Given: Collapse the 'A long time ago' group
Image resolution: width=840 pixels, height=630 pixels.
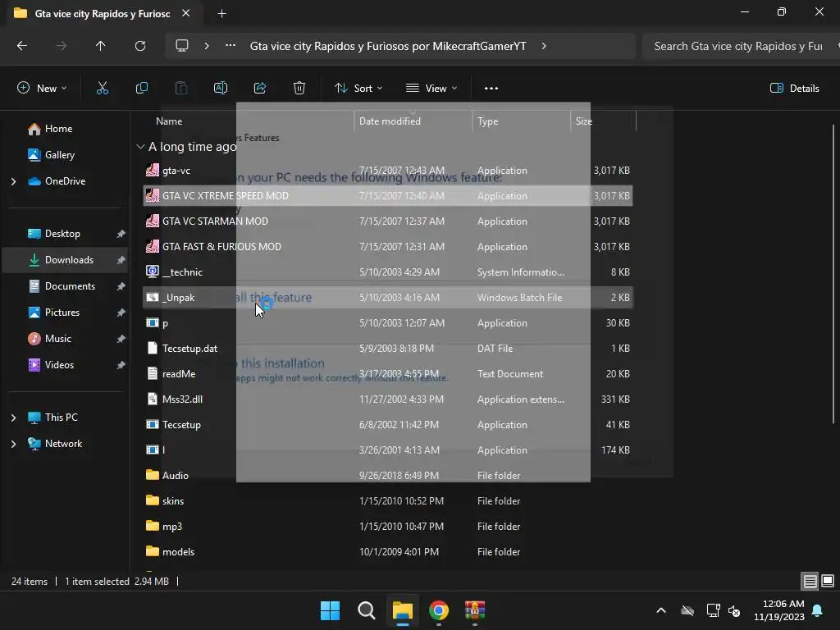Looking at the screenshot, I should (x=140, y=147).
